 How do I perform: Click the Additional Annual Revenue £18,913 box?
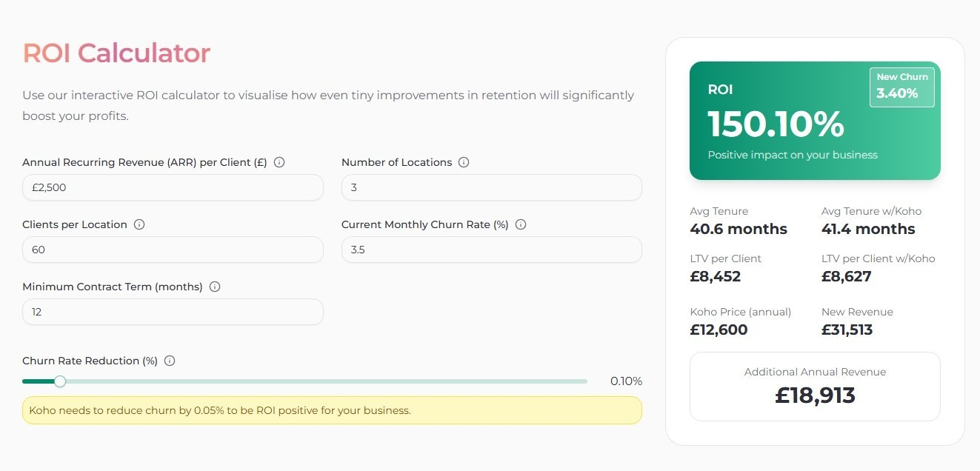click(x=815, y=387)
